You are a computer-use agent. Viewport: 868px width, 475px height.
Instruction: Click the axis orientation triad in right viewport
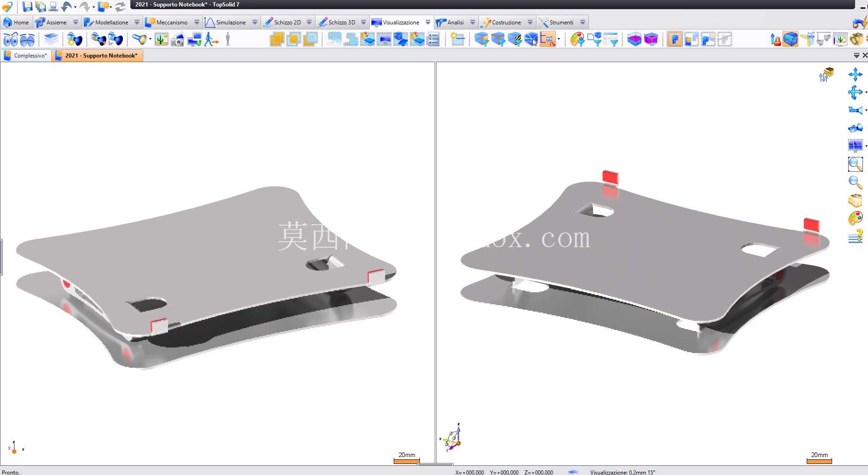tap(451, 438)
